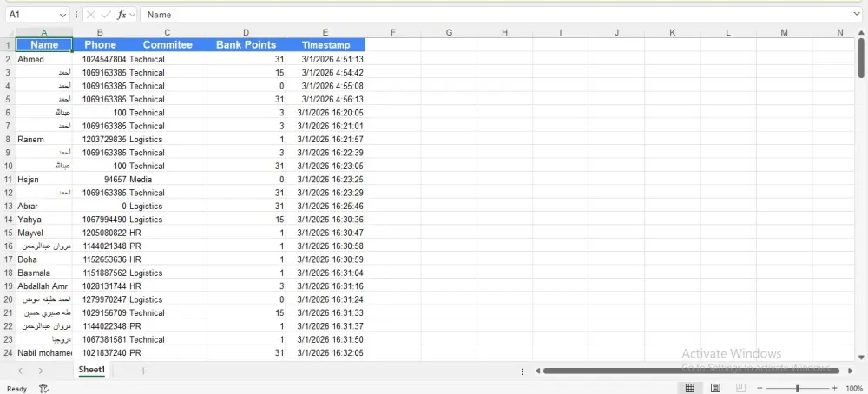Click scroll down arrow on vertical scrollbar

point(861,358)
